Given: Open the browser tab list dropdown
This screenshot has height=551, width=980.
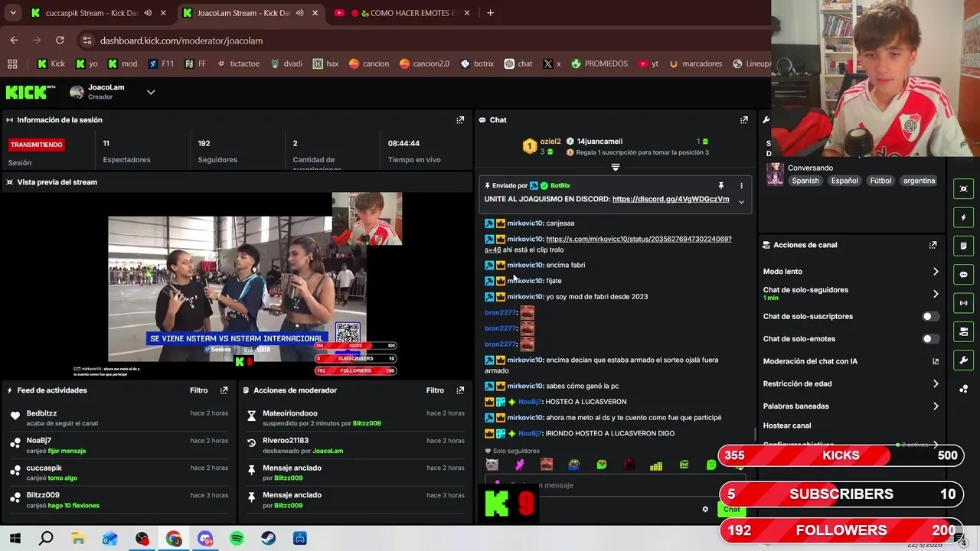Looking at the screenshot, I should 13,13.
